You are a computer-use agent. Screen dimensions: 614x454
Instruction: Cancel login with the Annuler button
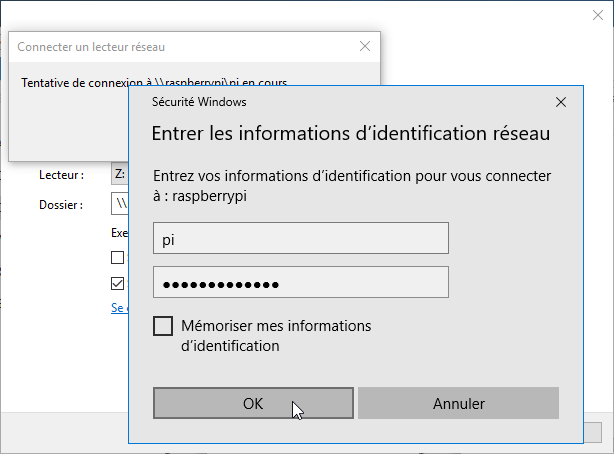pyautogui.click(x=458, y=403)
